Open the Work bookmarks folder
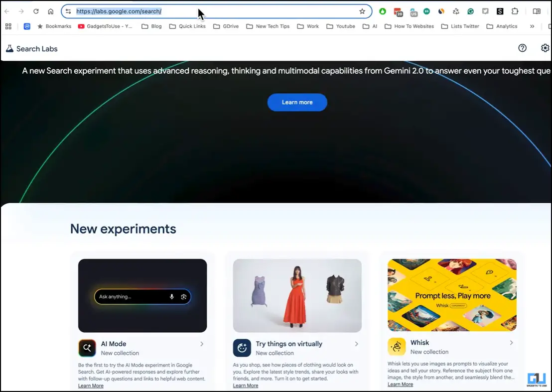 coord(308,26)
